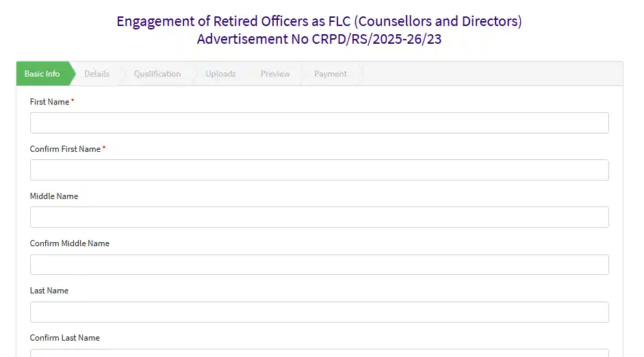
Task: Click the Confirm Last Name text box
Action: tap(319, 353)
